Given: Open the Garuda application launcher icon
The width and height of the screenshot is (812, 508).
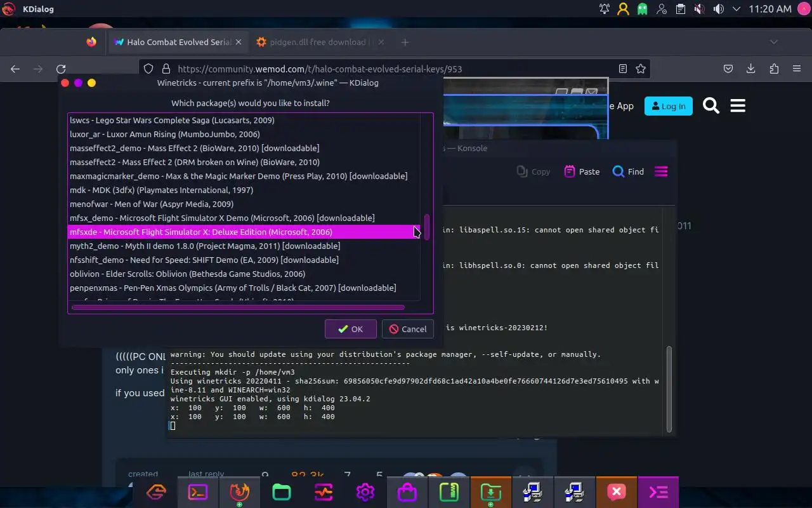Looking at the screenshot, I should point(9,9).
